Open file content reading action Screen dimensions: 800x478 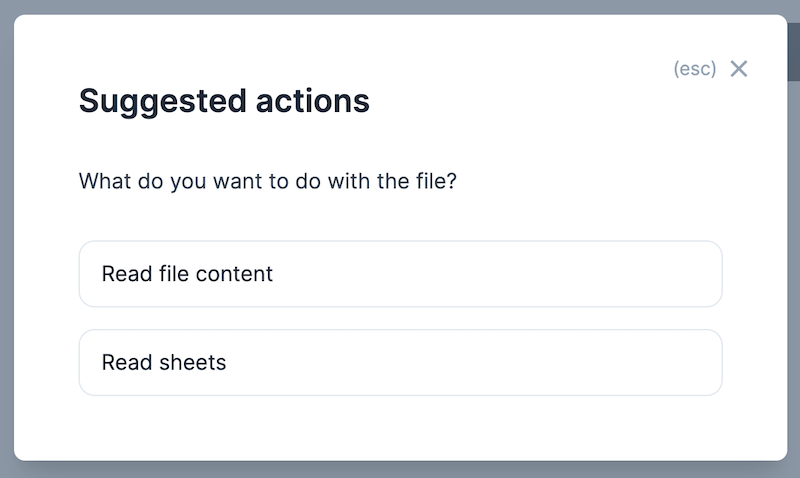400,274
